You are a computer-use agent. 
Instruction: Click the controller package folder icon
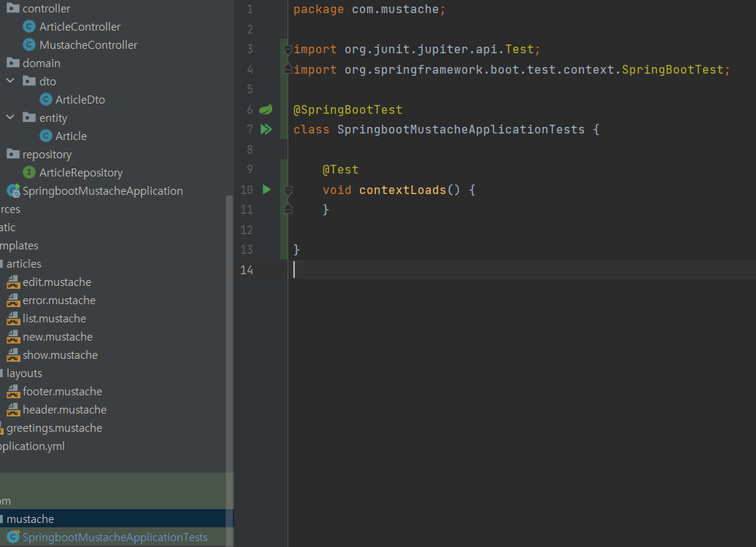[x=13, y=8]
